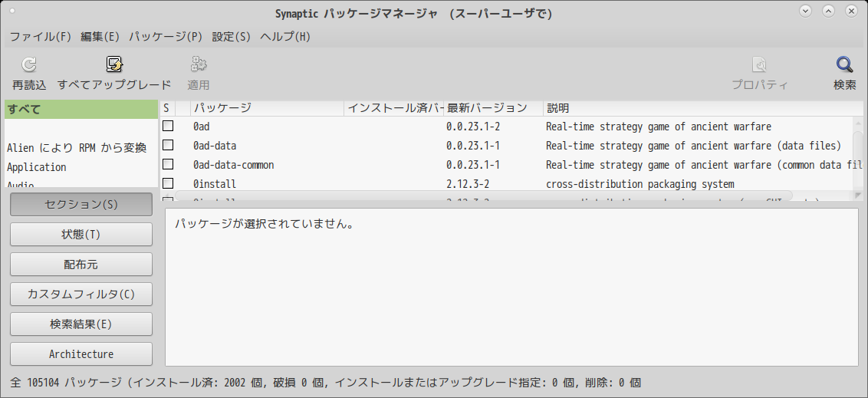Image resolution: width=868 pixels, height=398 pixels.
Task: Sort by the 最新バージョン column header
Action: (494, 108)
